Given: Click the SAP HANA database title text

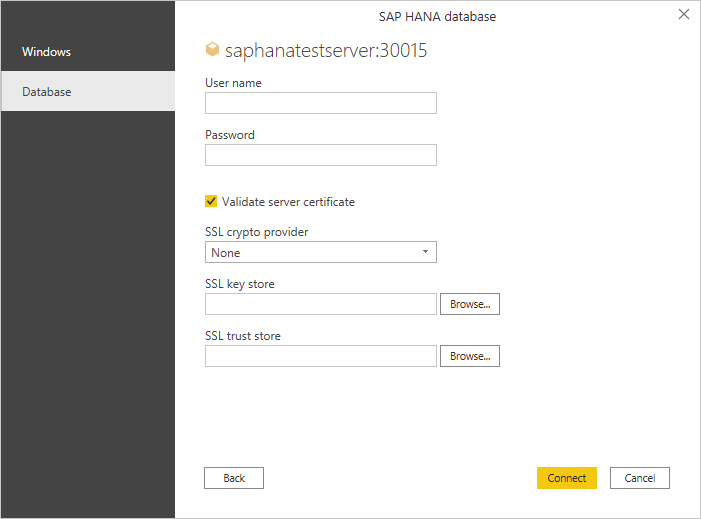Looking at the screenshot, I should point(437,17).
